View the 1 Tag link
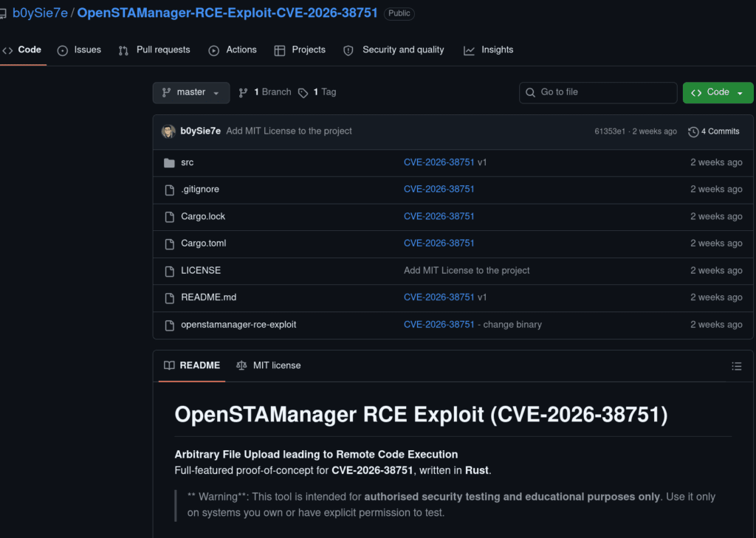756x538 pixels. [317, 92]
